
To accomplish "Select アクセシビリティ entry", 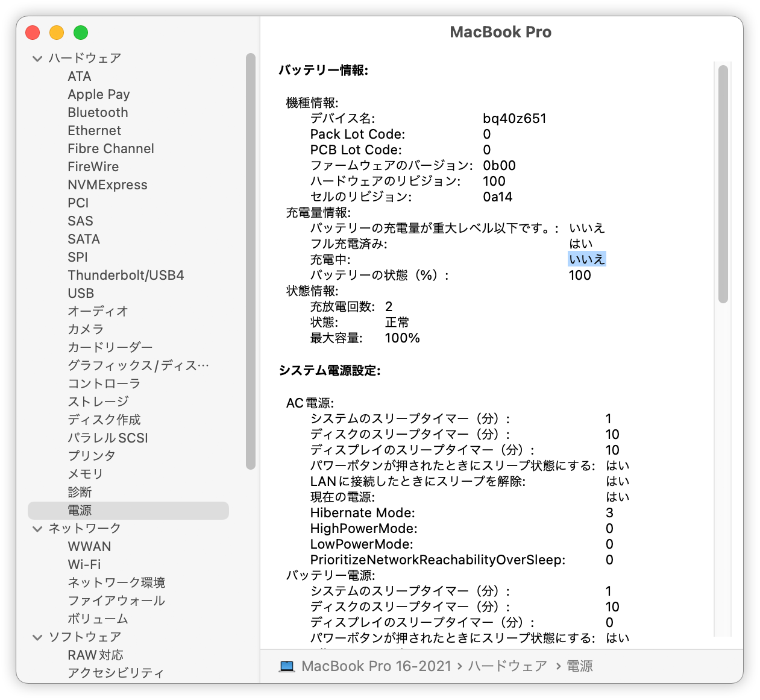I will [116, 673].
